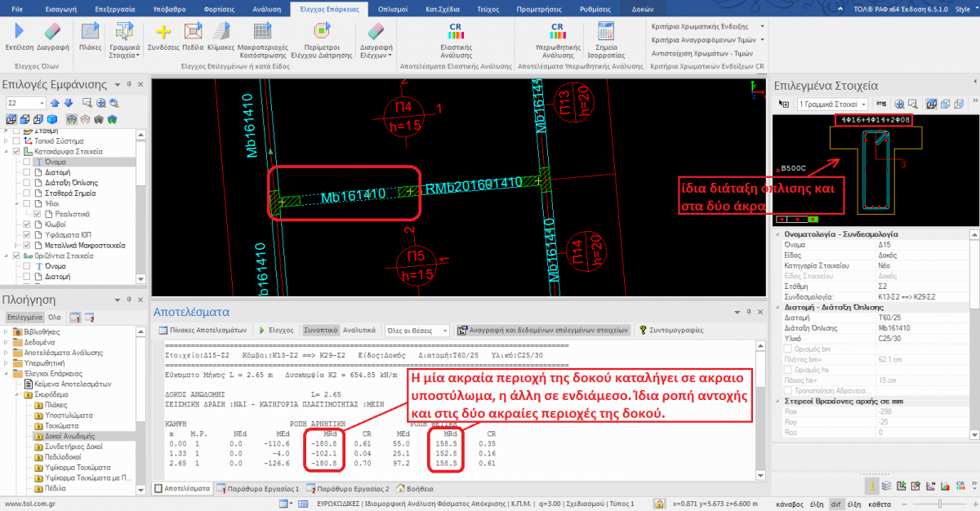The height and width of the screenshot is (511, 980).
Task: Select Υποστυλώματα in the navigation tree
Action: point(69,415)
